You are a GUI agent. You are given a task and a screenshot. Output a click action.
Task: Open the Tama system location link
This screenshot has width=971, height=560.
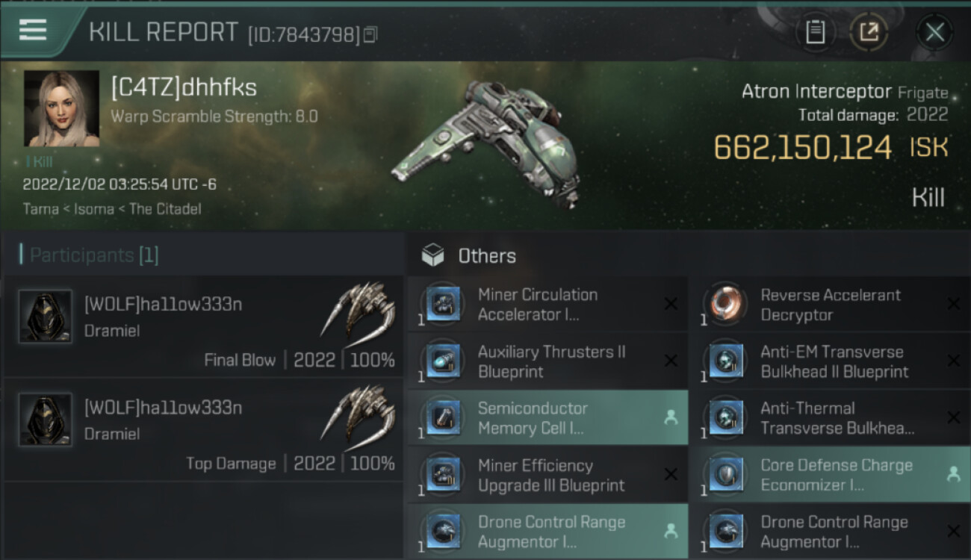point(40,208)
